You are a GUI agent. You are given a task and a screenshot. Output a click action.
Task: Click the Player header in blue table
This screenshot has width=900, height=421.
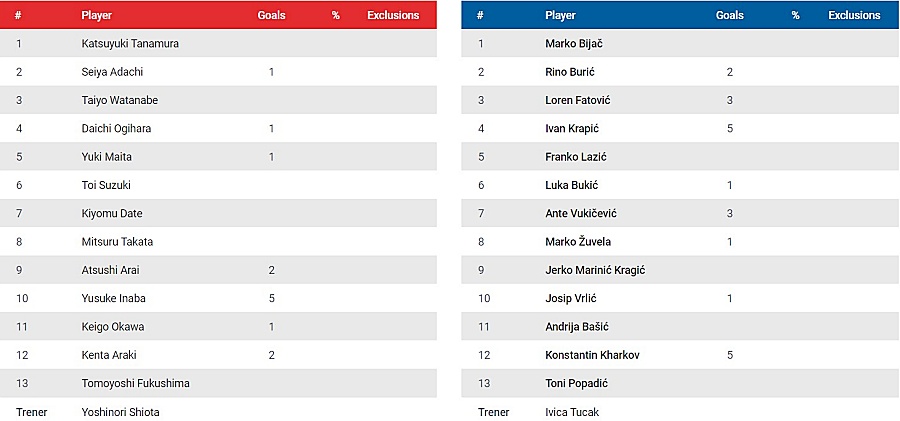pyautogui.click(x=560, y=16)
